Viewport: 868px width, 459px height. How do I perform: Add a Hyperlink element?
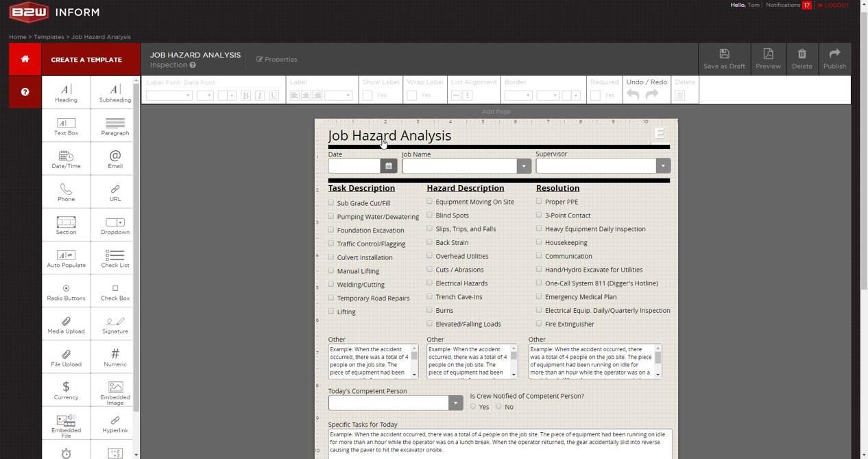pos(115,424)
